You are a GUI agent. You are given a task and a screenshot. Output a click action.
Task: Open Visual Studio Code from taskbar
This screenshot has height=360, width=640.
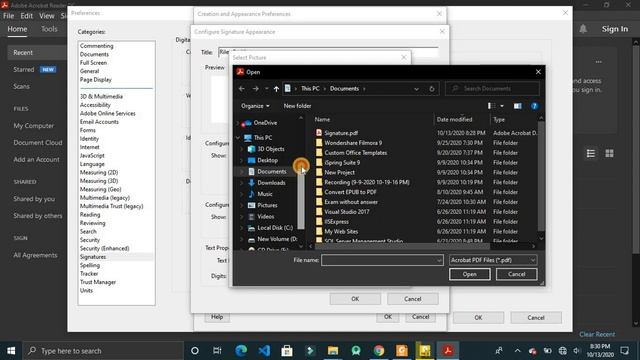click(264, 351)
